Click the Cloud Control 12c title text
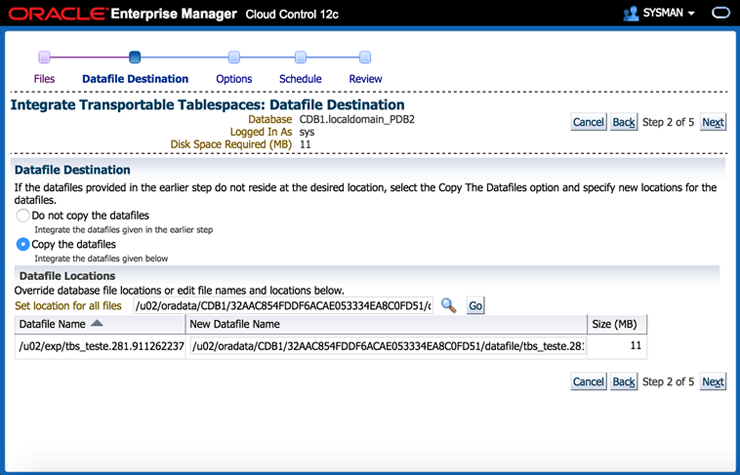 292,14
